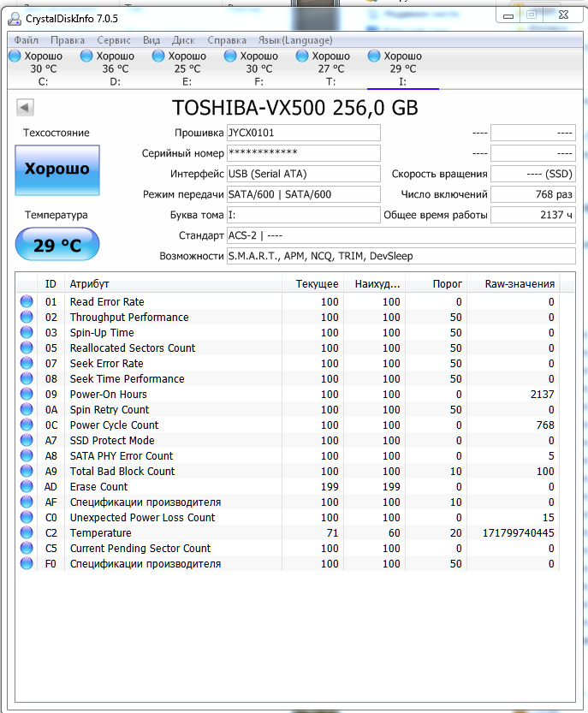The image size is (588, 713).
Task: Click the Хорошо health status button
Action: (57, 170)
